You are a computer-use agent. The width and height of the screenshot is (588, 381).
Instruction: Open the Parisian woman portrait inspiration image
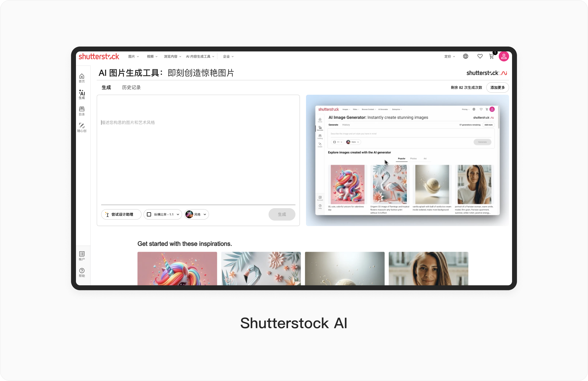coord(428,268)
